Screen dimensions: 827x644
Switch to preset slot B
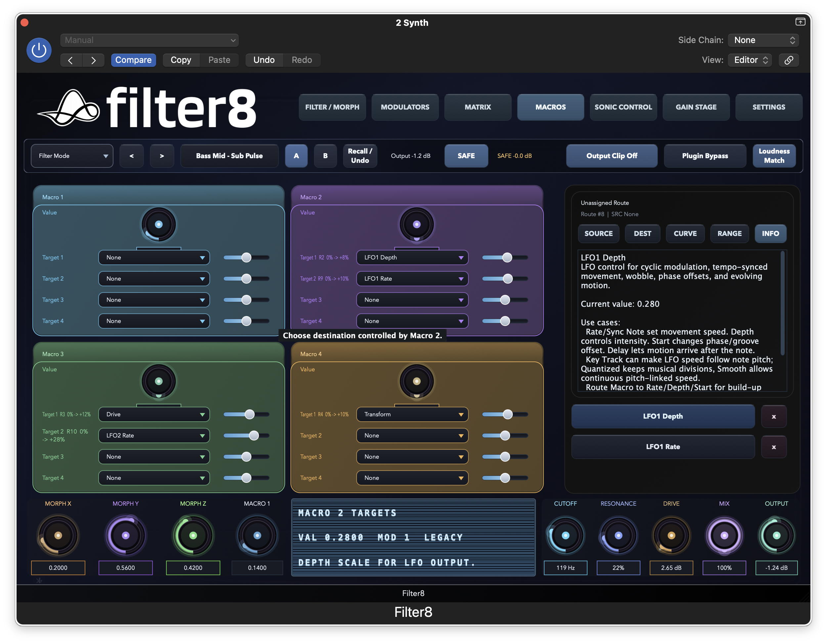(325, 156)
